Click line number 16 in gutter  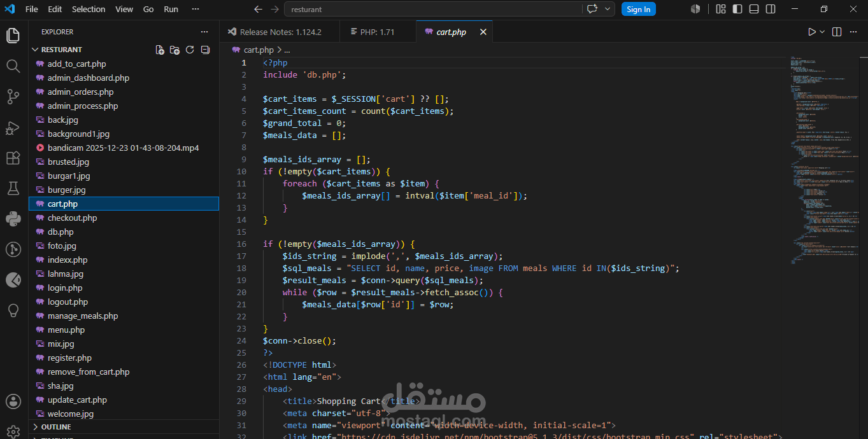[241, 244]
